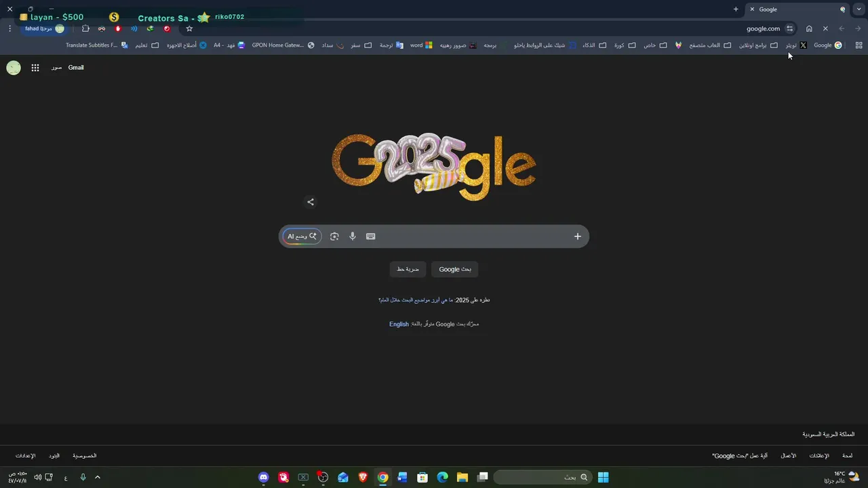Click the Windows taskbar search box
This screenshot has width=868, height=488.
tap(542, 477)
